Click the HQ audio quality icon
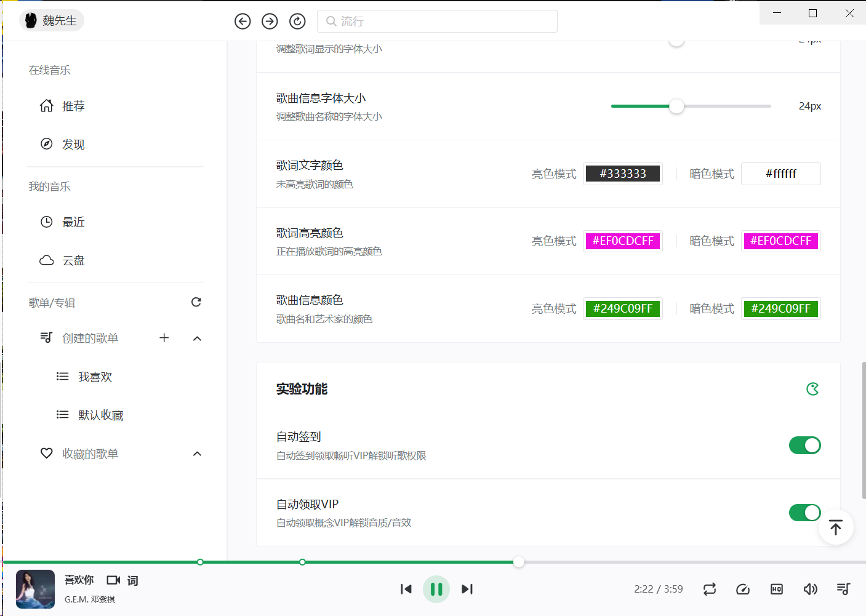 776,589
